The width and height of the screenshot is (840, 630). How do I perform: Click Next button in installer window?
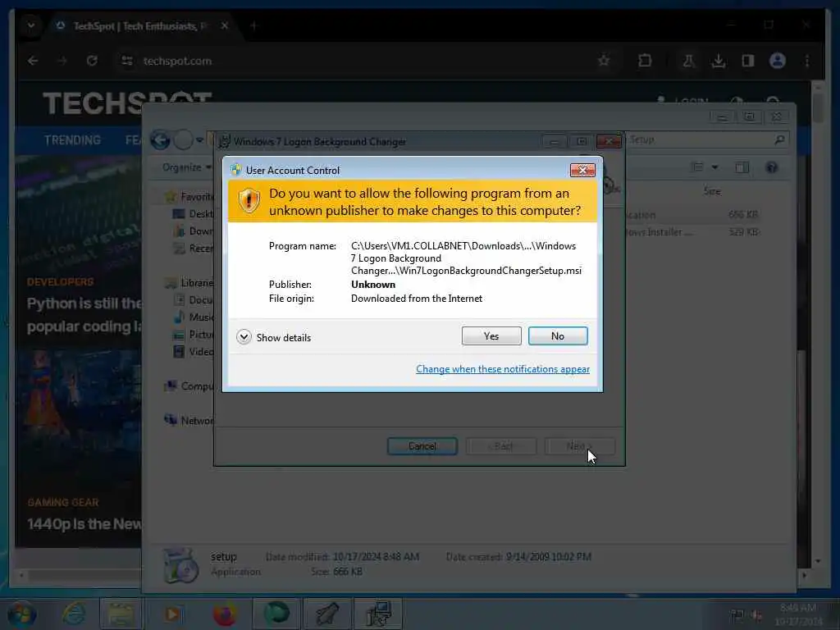(x=580, y=446)
